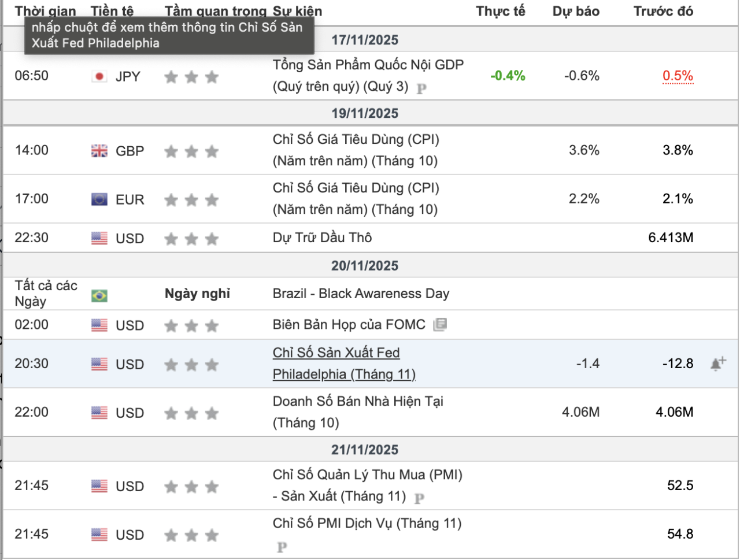Image resolution: width=740 pixels, height=560 pixels.
Task: Click importance stars on the GBP CPI row
Action: click(x=191, y=151)
